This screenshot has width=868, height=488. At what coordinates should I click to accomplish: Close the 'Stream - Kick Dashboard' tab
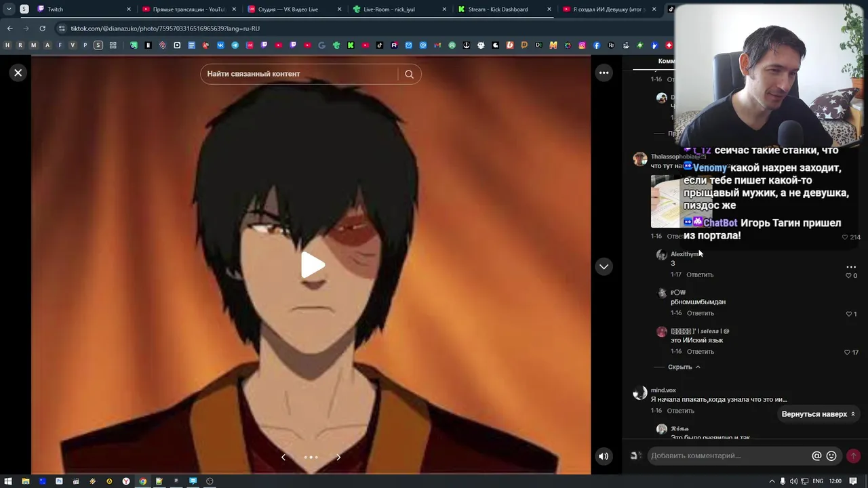click(x=549, y=9)
